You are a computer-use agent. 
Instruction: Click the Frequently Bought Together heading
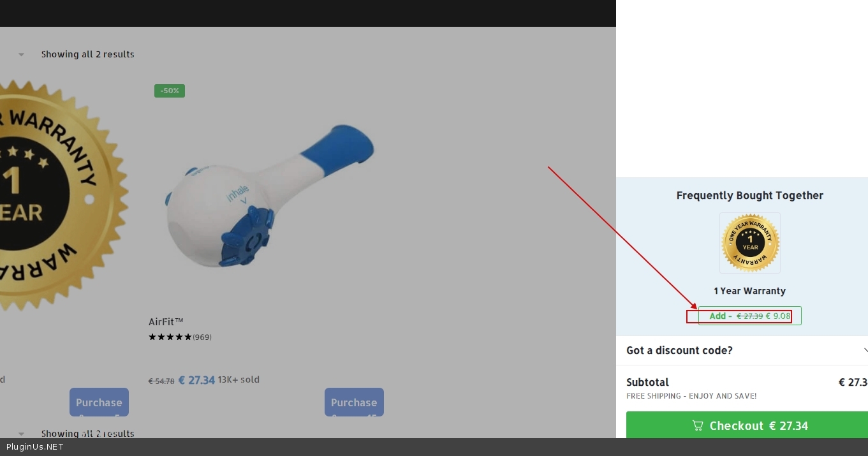pyautogui.click(x=749, y=195)
